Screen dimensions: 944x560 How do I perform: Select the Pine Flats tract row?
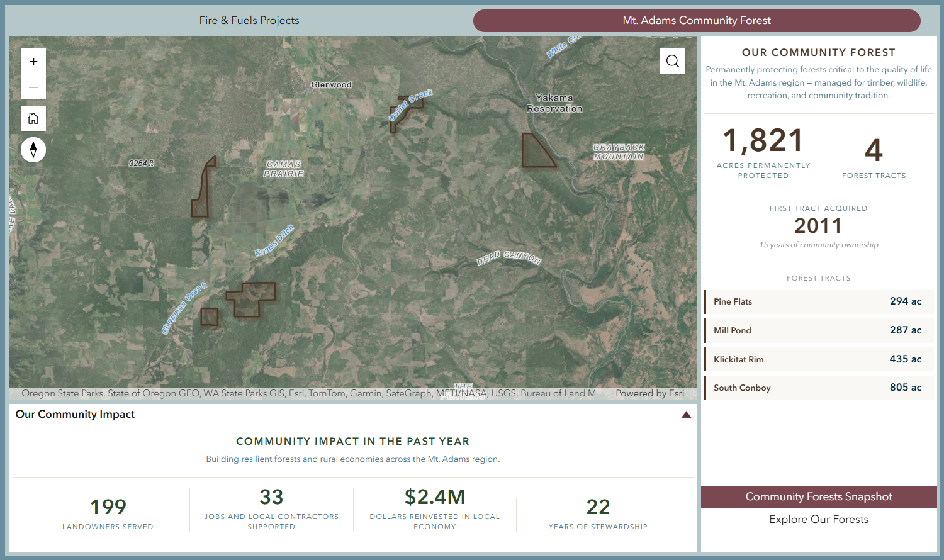point(819,301)
